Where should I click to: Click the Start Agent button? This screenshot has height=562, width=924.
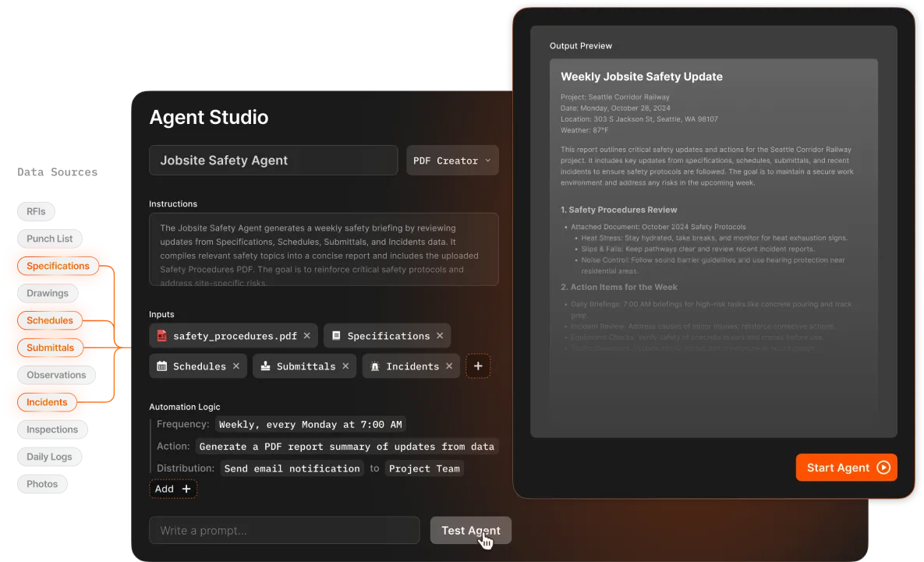pos(846,468)
